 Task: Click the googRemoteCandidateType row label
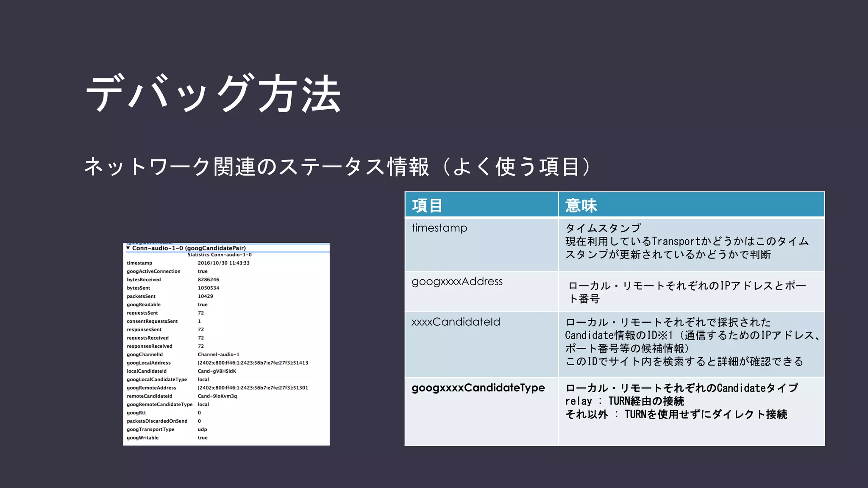[x=159, y=405]
